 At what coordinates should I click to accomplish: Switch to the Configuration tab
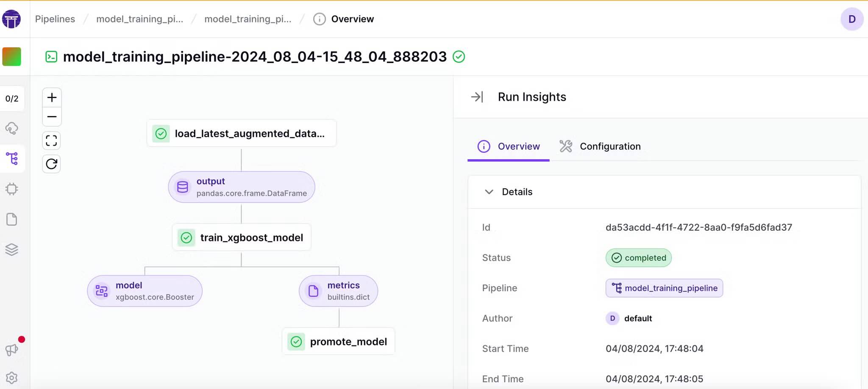click(600, 146)
